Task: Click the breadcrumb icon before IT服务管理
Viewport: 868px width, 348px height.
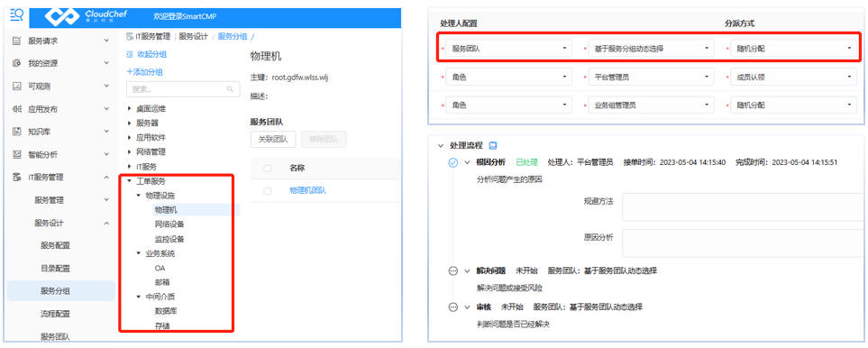Action: [x=130, y=37]
